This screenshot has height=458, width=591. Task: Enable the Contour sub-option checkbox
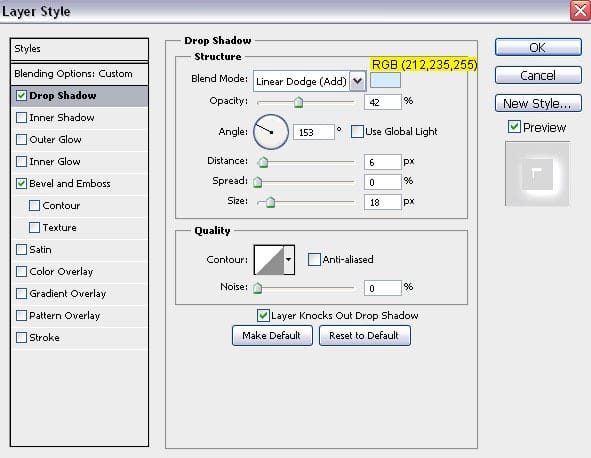coord(34,205)
